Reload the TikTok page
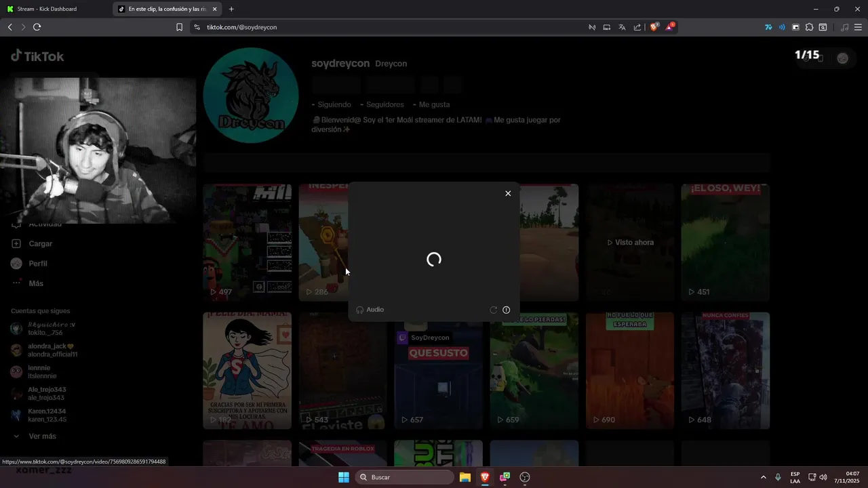The height and width of the screenshot is (488, 868). (37, 27)
